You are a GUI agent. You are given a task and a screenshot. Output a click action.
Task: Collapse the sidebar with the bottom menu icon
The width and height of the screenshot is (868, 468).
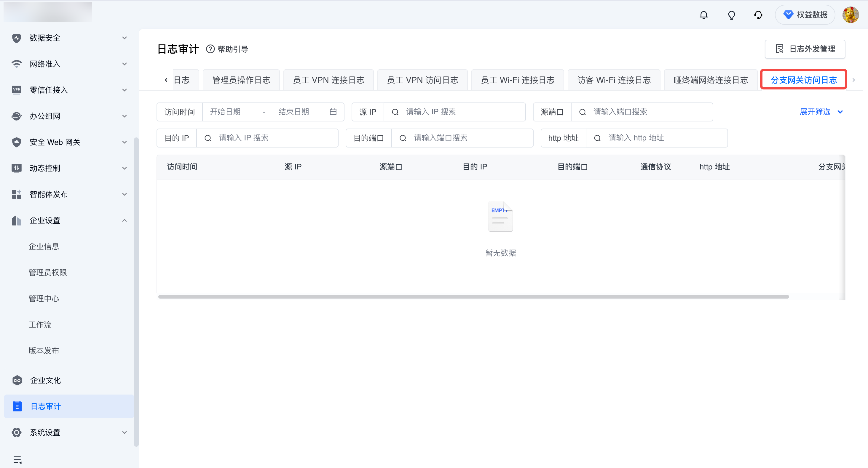(17, 460)
